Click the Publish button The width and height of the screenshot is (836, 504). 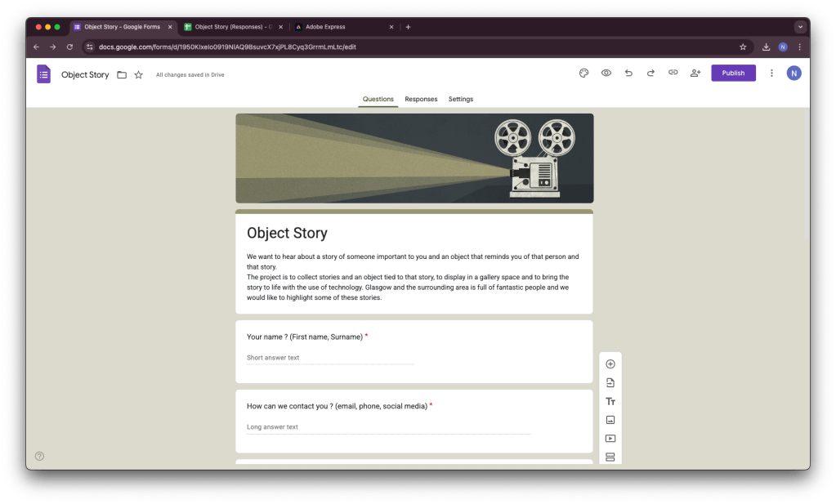tap(733, 73)
